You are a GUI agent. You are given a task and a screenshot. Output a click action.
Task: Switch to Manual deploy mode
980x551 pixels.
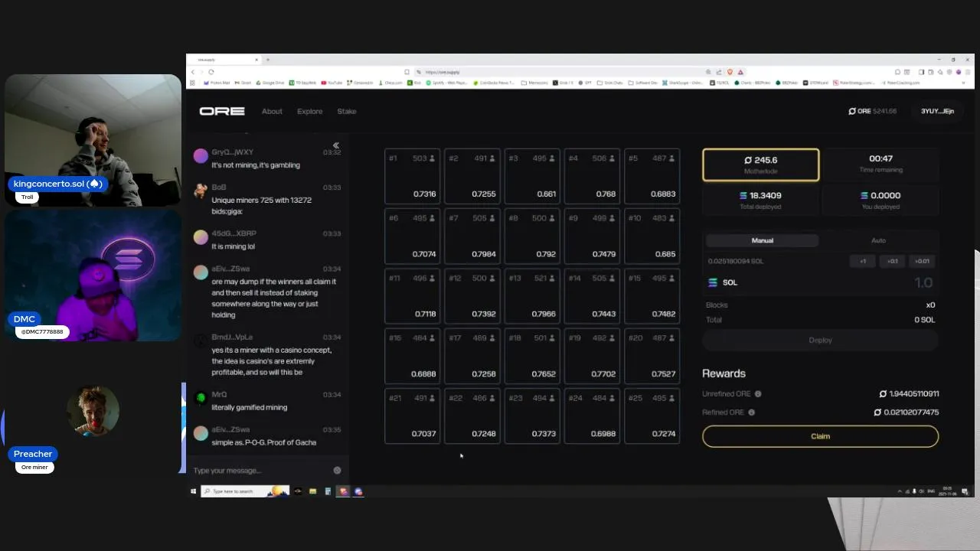click(762, 240)
